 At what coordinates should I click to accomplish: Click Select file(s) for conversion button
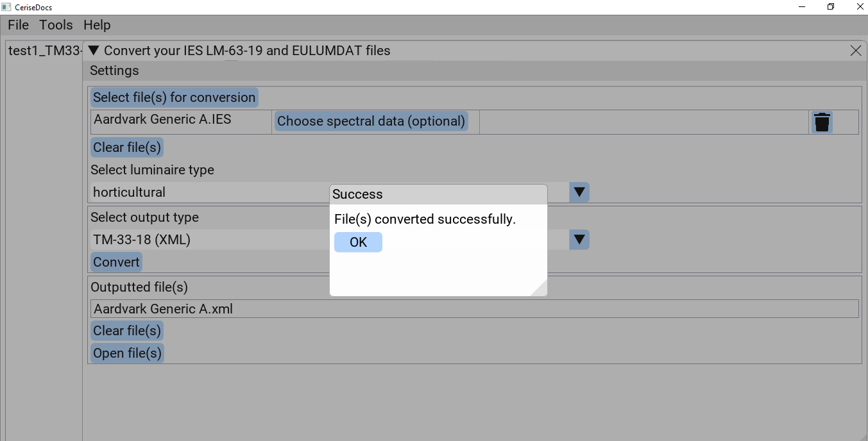coord(174,97)
